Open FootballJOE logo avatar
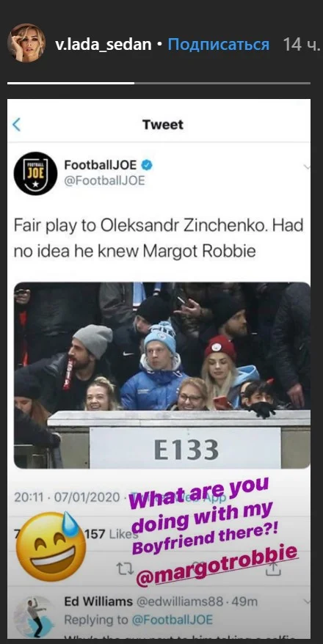This screenshot has height=644, width=323. pos(35,173)
